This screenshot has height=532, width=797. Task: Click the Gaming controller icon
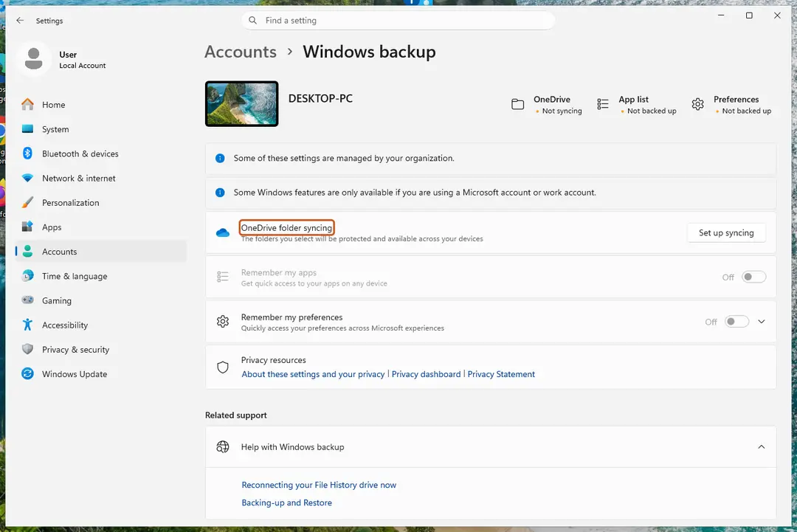click(x=27, y=300)
